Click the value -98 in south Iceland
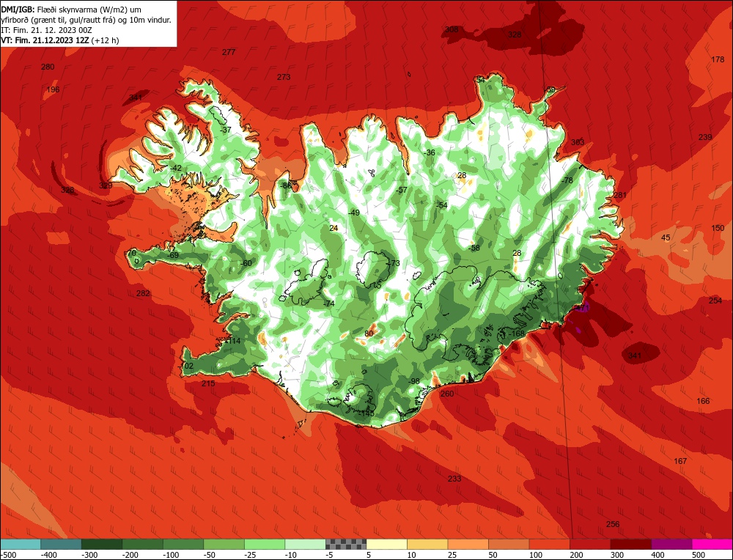This screenshot has height=560, width=733. [x=413, y=381]
